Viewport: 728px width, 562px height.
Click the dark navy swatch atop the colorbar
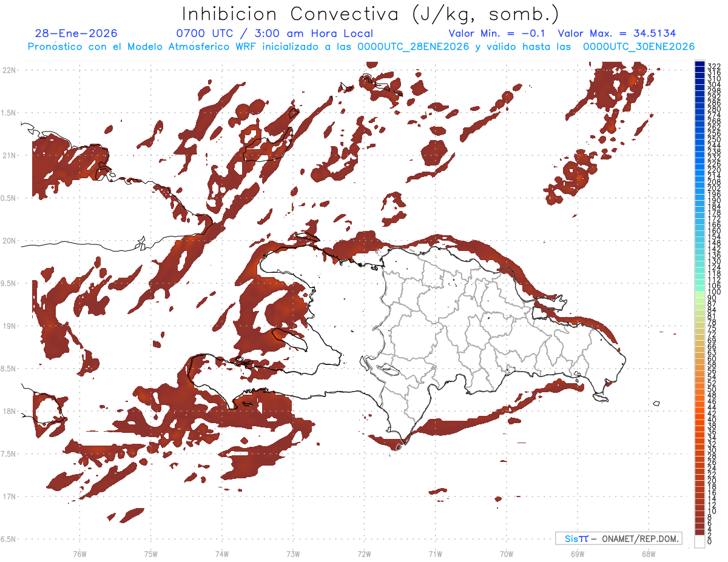point(700,63)
